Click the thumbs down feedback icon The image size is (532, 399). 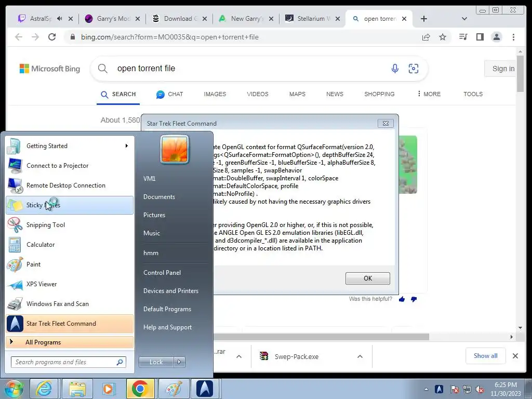point(414,299)
